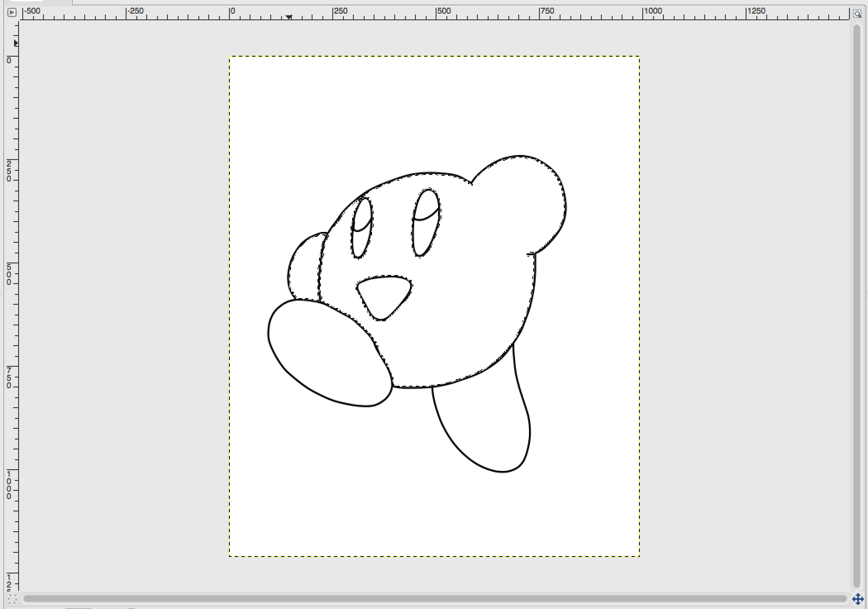This screenshot has height=609, width=868.
Task: Click the pointer marker on the horizontal ruler
Action: 289,17
